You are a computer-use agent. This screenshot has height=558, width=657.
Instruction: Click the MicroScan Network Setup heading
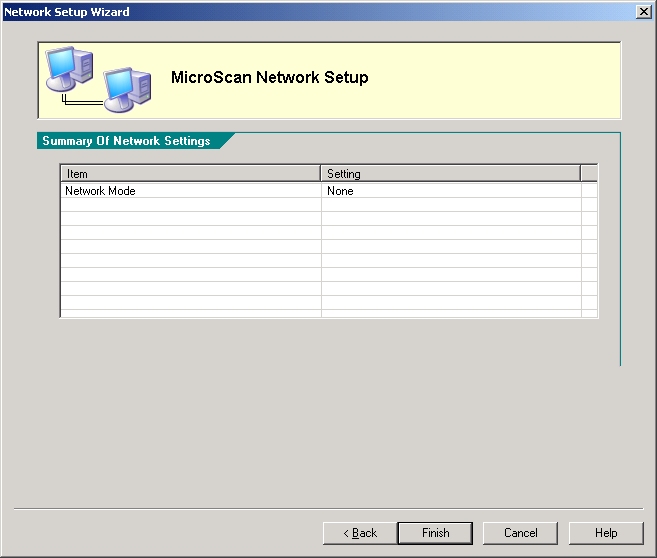click(269, 78)
